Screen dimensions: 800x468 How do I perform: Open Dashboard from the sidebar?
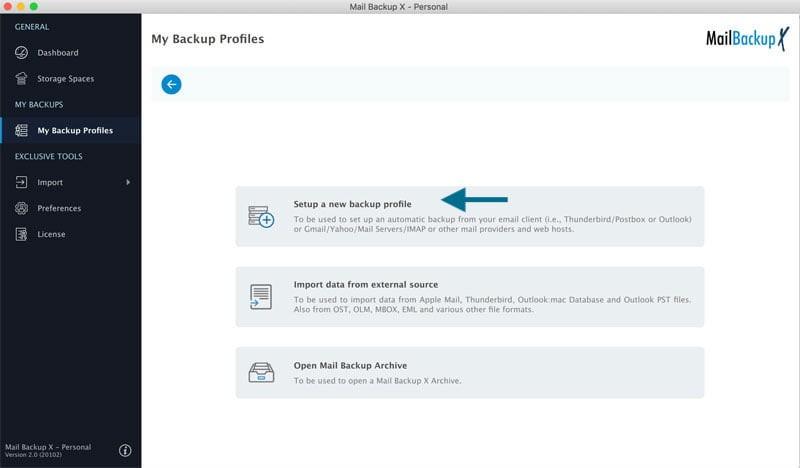pyautogui.click(x=70, y=53)
